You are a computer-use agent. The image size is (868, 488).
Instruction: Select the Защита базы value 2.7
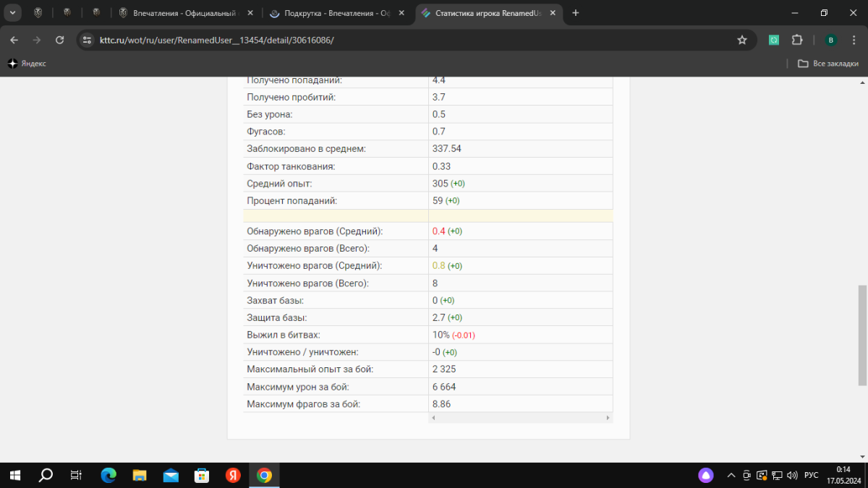439,318
